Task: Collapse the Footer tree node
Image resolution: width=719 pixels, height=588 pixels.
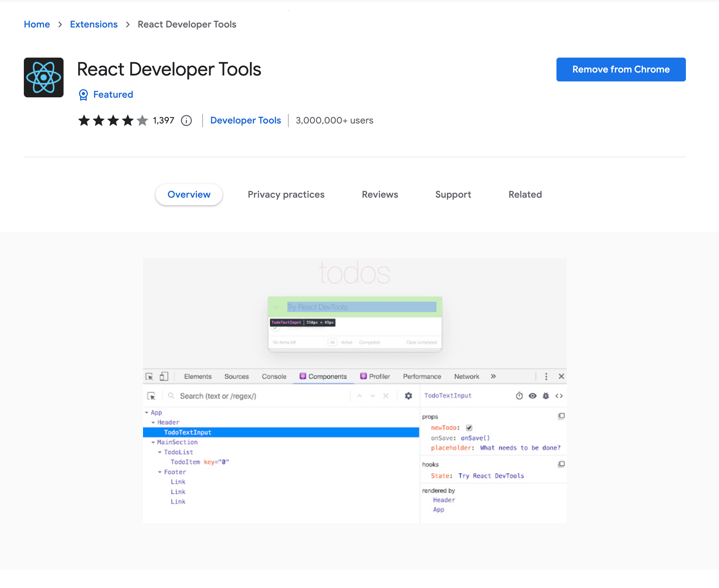Action: point(160,472)
